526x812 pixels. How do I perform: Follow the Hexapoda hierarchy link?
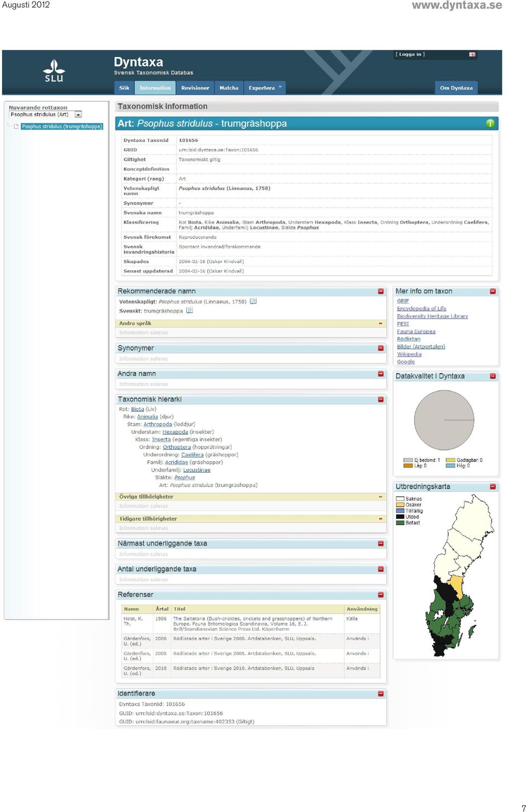coord(175,432)
